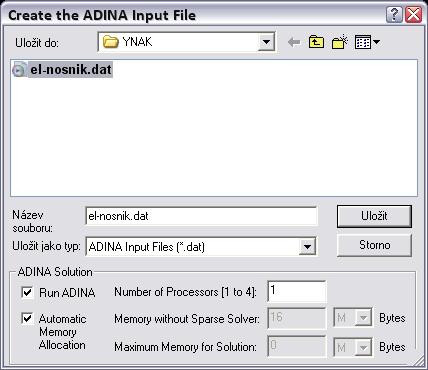Open Memory without Sparse Solver units dropdown

[363, 318]
